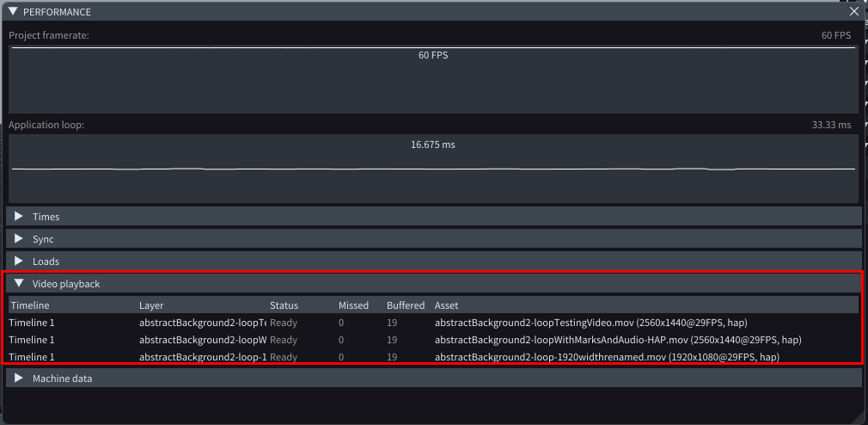
Task: Click the Application loop timing graph
Action: tap(433, 169)
